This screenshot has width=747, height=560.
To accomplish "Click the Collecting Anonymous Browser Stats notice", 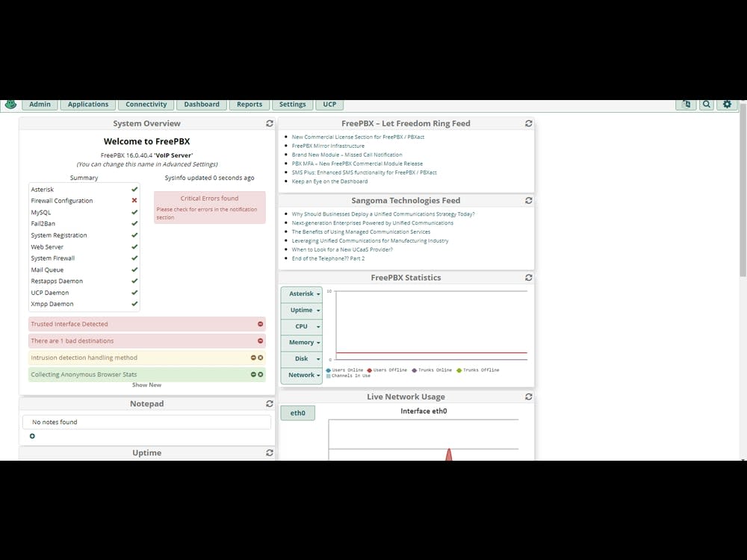I will tap(146, 375).
